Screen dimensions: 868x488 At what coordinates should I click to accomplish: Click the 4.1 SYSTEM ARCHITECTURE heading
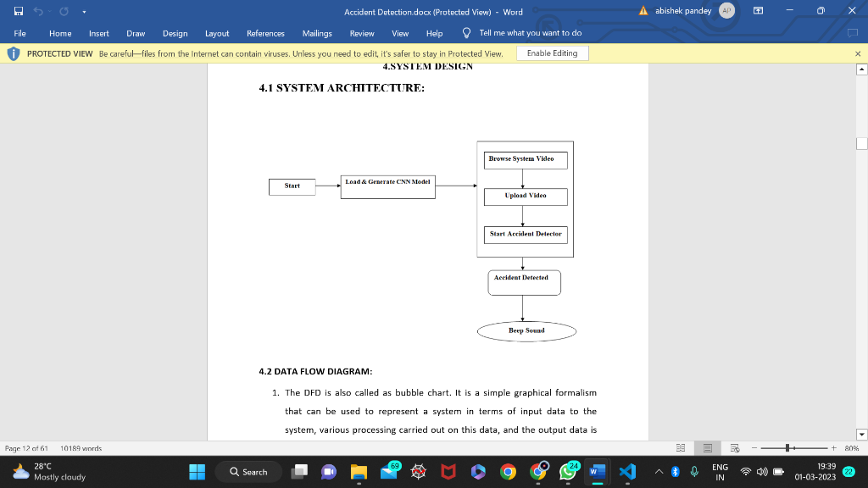(x=342, y=88)
